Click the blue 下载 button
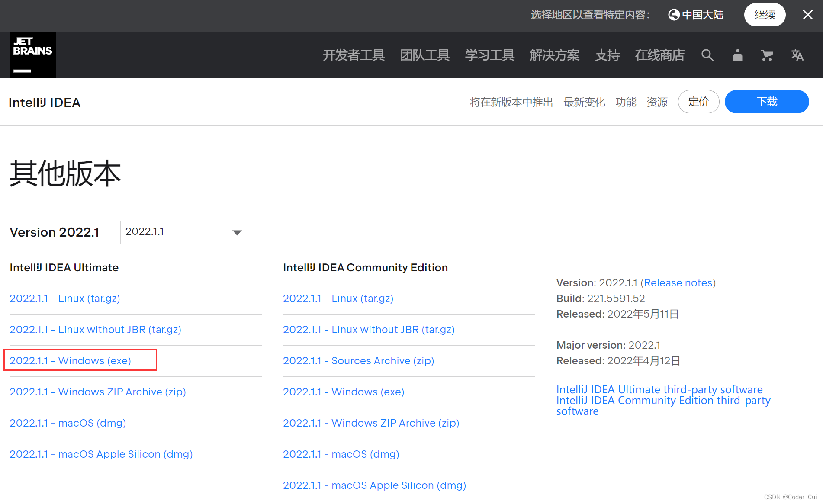Viewport: 823px width, 504px height. 767,102
